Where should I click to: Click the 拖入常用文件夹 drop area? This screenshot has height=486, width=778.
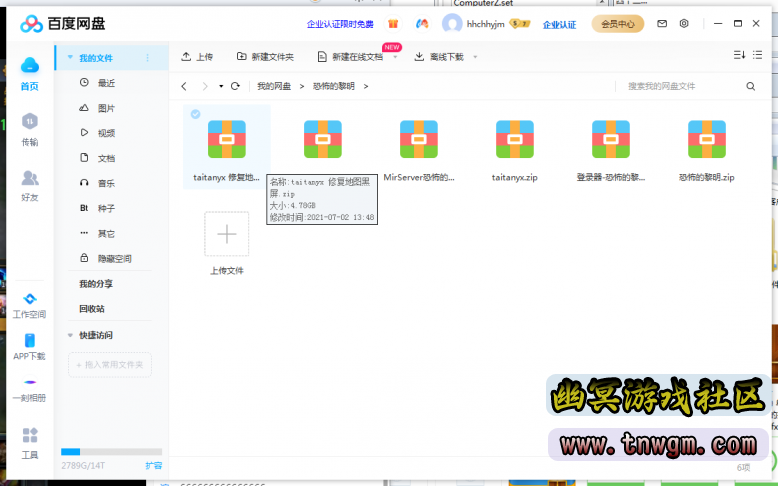pos(110,365)
